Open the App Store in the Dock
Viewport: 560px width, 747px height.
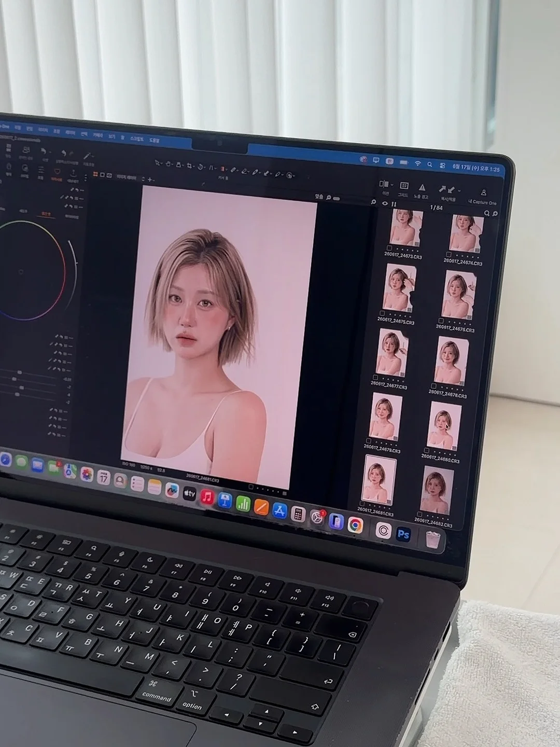pos(279,510)
